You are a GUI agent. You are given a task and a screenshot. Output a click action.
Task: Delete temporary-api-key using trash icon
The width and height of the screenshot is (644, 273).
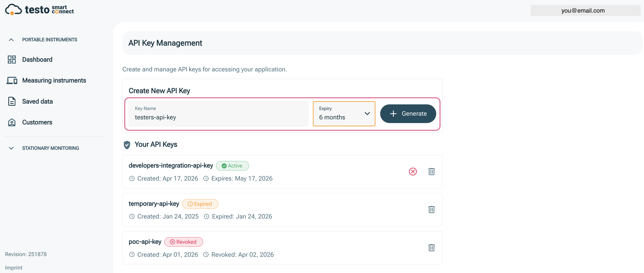click(431, 210)
